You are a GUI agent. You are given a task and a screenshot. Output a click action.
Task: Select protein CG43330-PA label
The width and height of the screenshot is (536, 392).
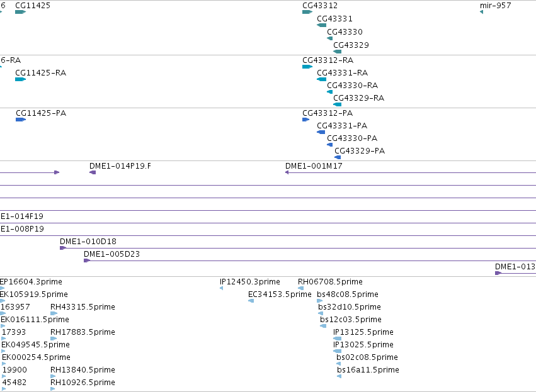tap(352, 138)
